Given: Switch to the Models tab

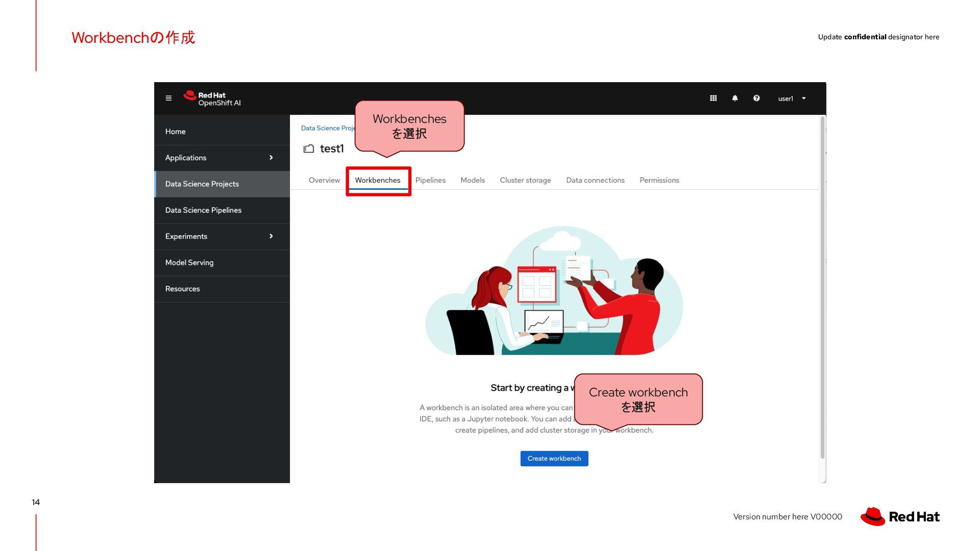Looking at the screenshot, I should tap(473, 180).
